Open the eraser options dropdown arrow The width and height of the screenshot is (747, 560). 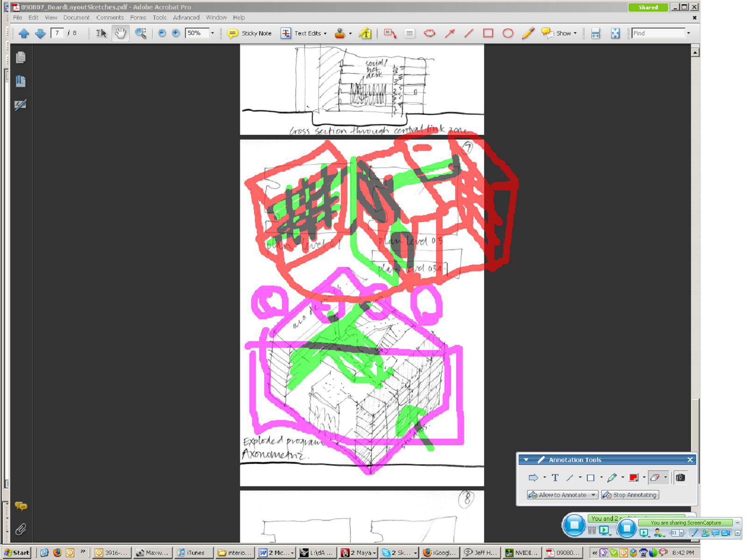pyautogui.click(x=665, y=477)
